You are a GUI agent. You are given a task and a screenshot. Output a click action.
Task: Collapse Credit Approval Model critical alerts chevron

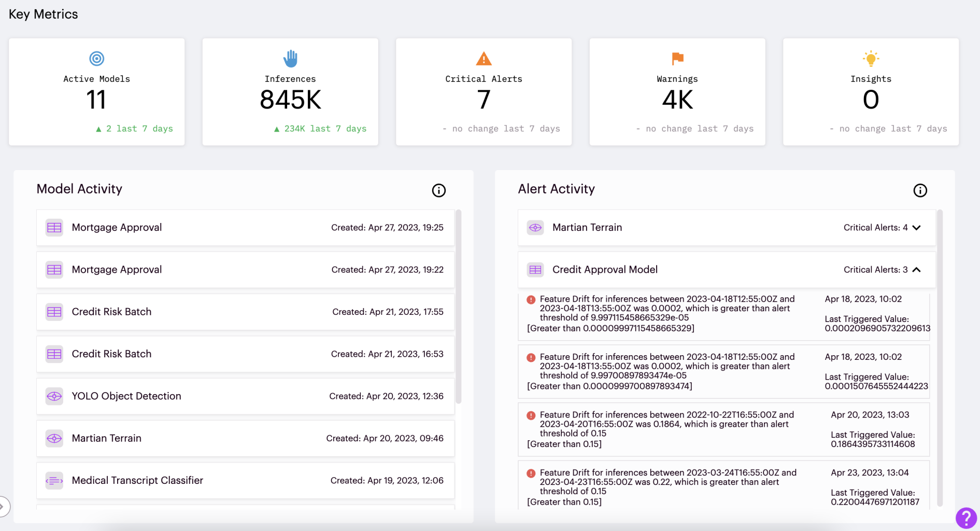916,270
